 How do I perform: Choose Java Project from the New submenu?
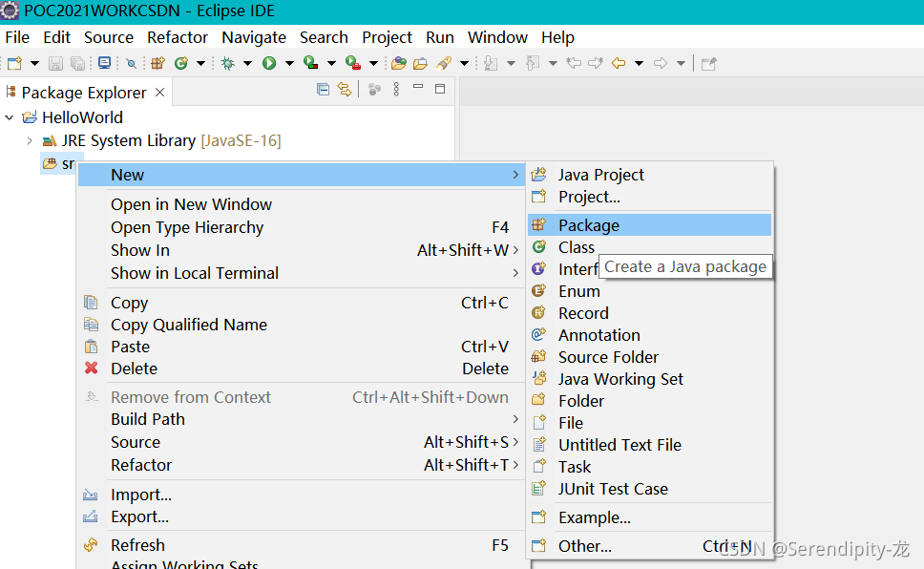pos(649,175)
